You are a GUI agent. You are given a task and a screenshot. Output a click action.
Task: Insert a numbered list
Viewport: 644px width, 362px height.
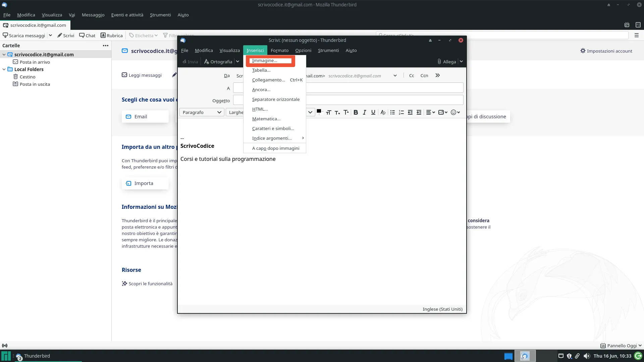pyautogui.click(x=401, y=112)
